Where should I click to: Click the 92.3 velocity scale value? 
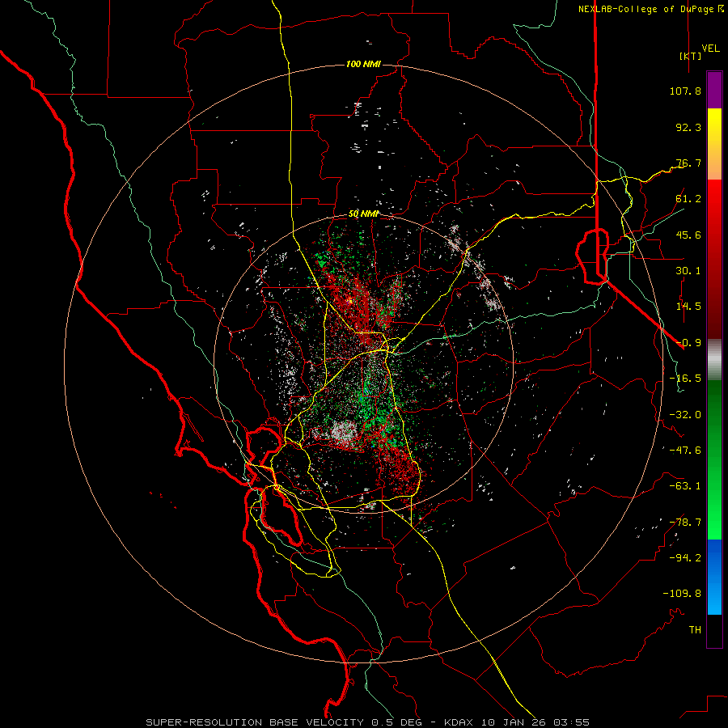coord(688,127)
